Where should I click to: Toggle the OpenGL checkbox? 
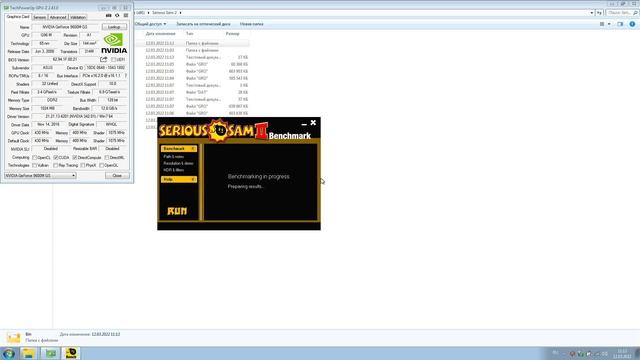click(x=102, y=166)
